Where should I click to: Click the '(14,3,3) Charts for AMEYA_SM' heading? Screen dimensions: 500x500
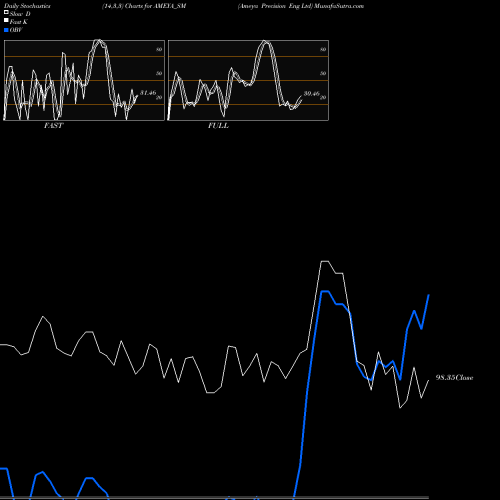coord(144,6)
